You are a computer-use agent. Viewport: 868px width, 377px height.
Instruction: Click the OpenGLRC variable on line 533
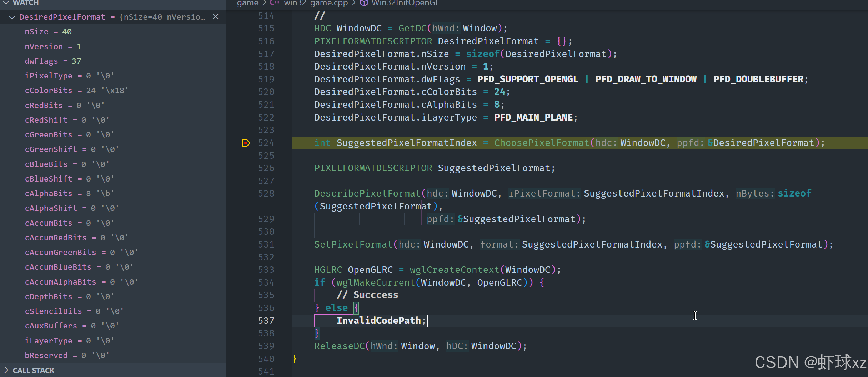tap(370, 270)
